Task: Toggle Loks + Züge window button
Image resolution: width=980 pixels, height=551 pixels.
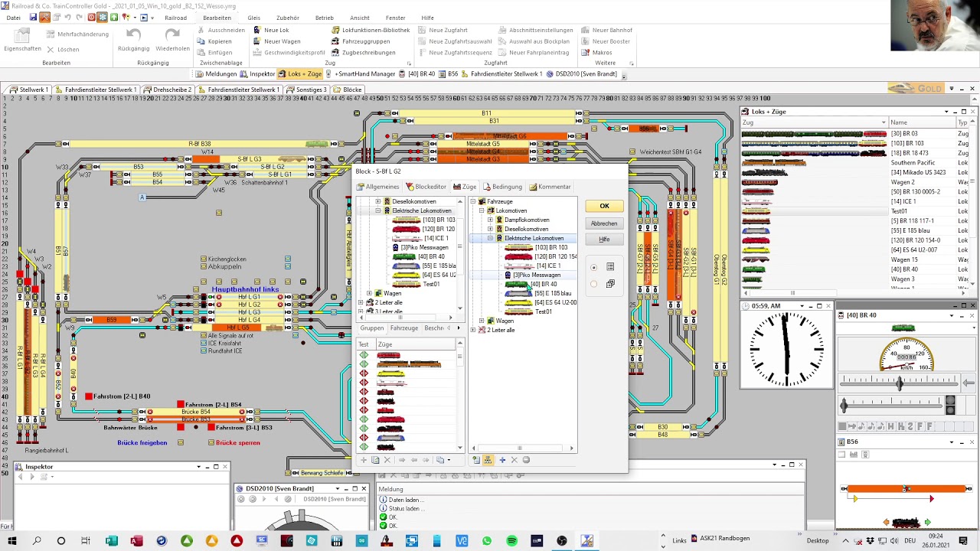Action: click(300, 74)
